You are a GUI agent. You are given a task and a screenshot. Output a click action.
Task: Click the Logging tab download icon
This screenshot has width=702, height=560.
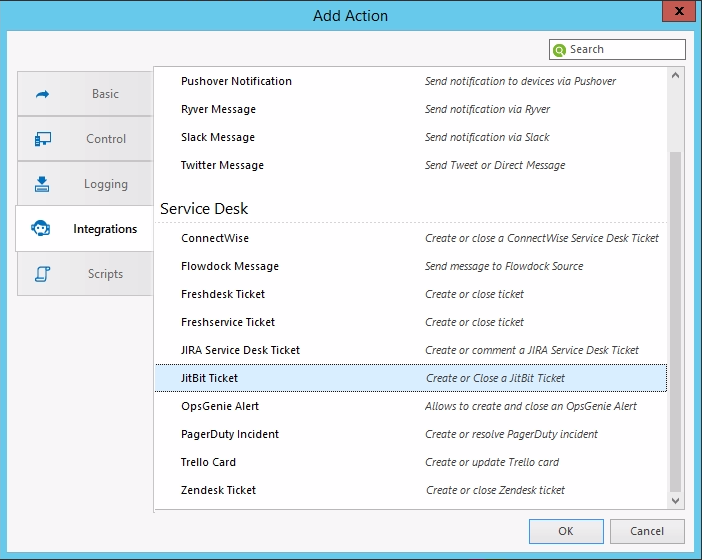point(43,184)
